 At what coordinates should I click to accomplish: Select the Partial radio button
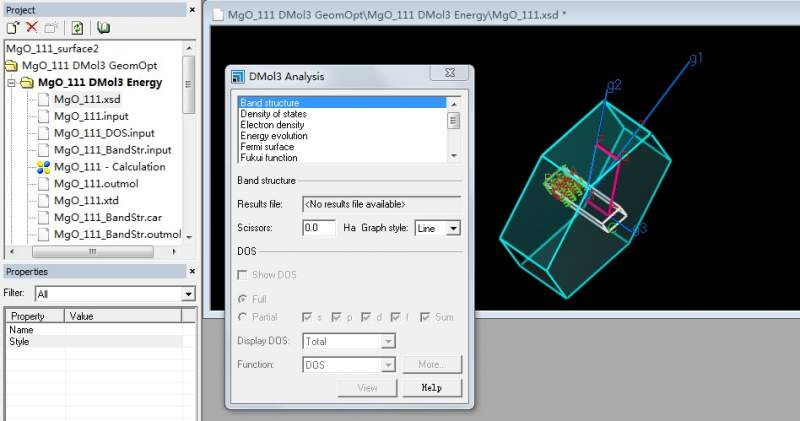pyautogui.click(x=243, y=317)
